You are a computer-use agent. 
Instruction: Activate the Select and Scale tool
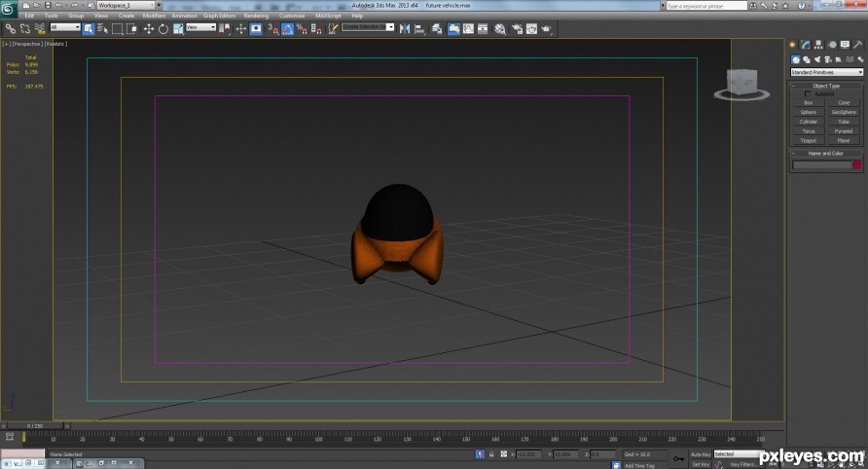click(178, 29)
